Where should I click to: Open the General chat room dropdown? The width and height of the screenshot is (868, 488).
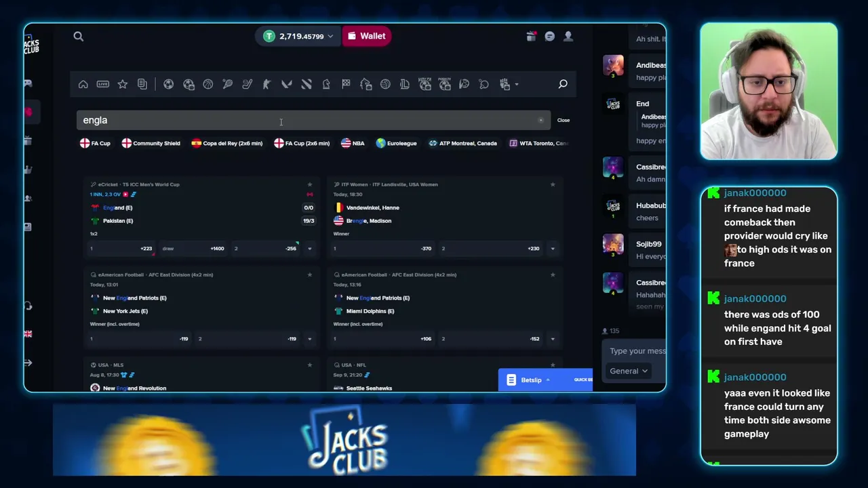(x=629, y=371)
